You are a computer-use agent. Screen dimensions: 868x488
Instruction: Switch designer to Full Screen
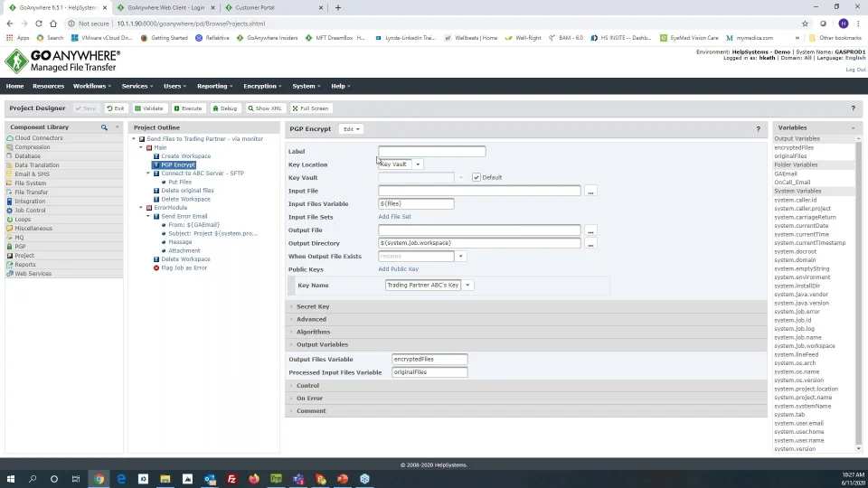(x=310, y=108)
